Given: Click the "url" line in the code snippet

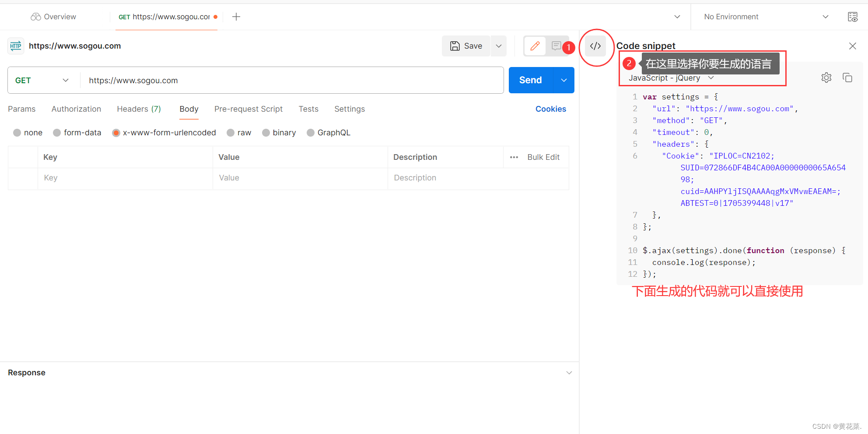Looking at the screenshot, I should 725,109.
